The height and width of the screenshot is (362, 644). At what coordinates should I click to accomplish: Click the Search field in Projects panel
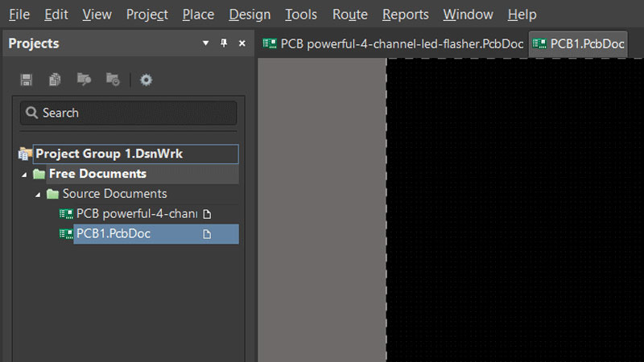point(129,113)
